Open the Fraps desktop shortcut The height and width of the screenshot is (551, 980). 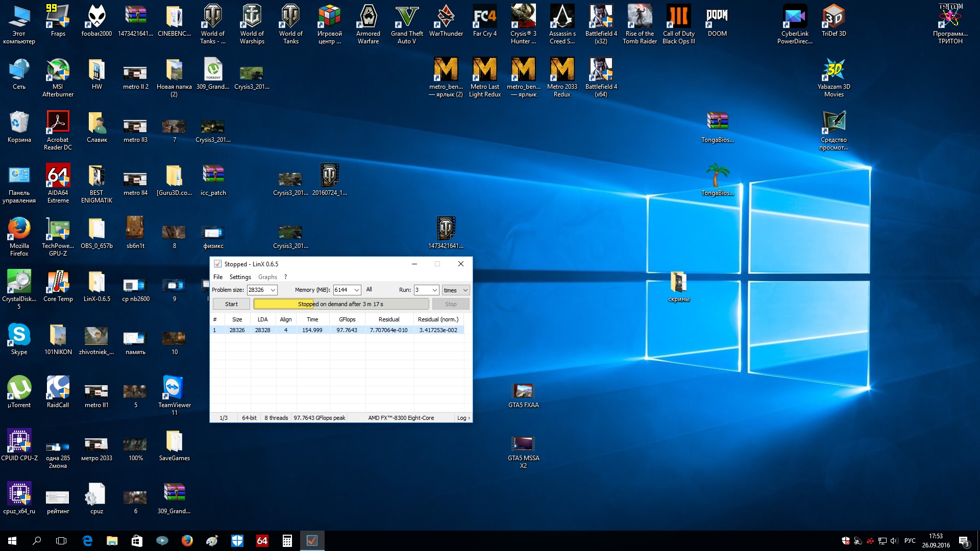pos(58,18)
